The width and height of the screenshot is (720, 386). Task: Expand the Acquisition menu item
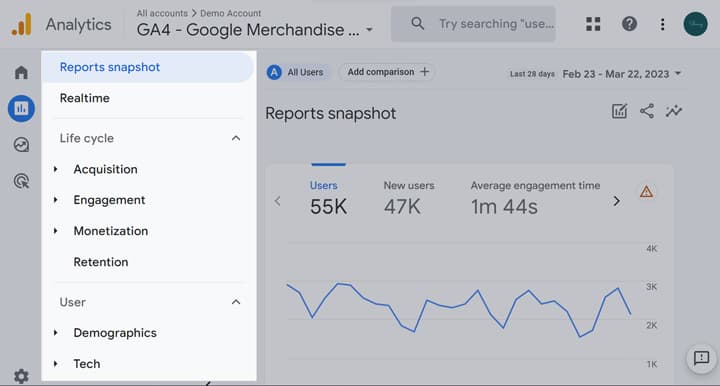[105, 169]
